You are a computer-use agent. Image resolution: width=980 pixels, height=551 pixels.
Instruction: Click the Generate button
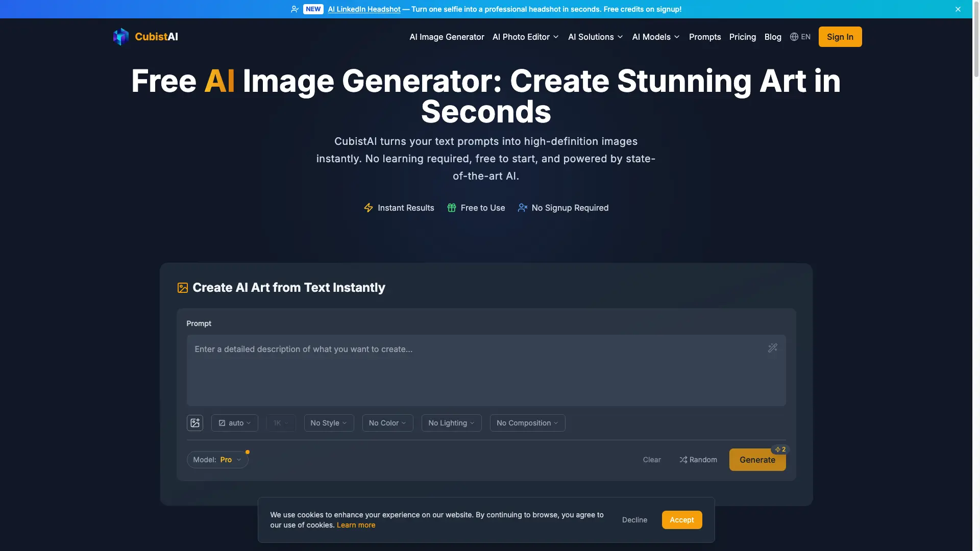757,460
